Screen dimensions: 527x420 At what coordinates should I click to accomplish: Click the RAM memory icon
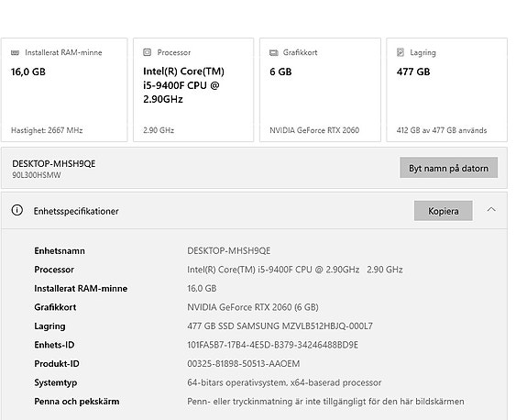click(x=16, y=52)
